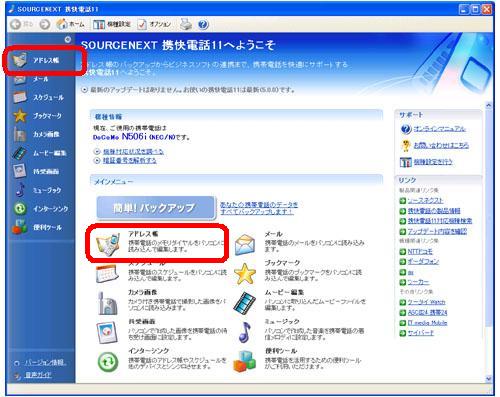Open ブックマーク star in the left sidebar
The height and width of the screenshot is (397, 500).
(x=37, y=116)
